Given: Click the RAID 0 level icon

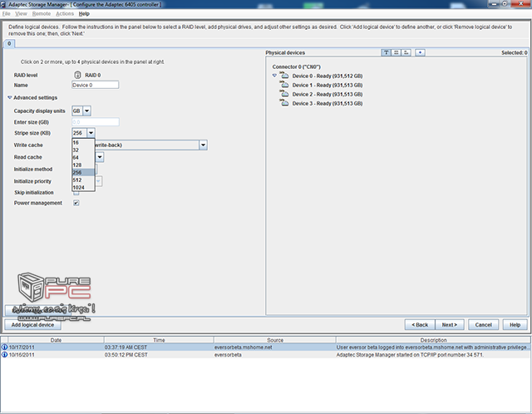Looking at the screenshot, I should [77, 75].
